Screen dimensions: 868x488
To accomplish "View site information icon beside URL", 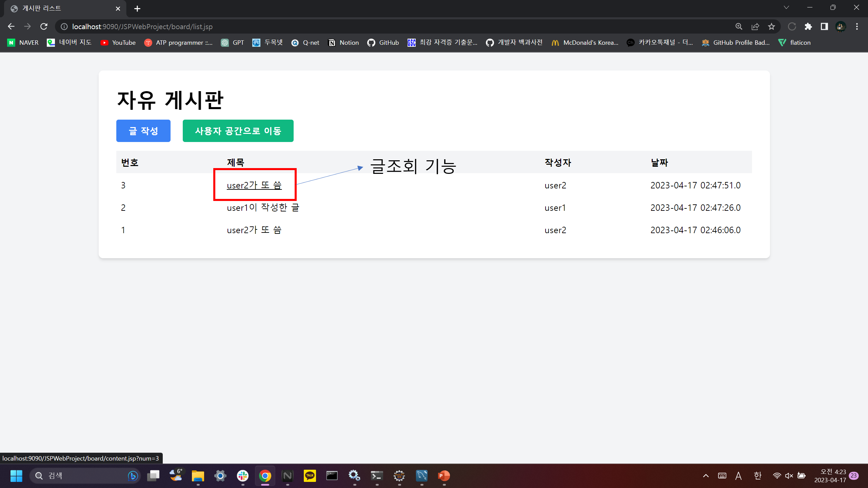I will pyautogui.click(x=64, y=26).
